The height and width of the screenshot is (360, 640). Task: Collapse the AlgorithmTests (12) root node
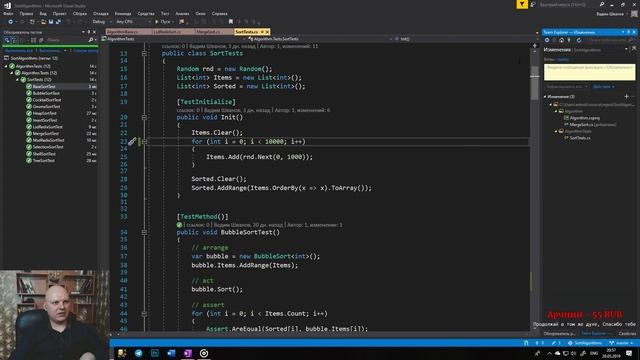(x=6, y=66)
